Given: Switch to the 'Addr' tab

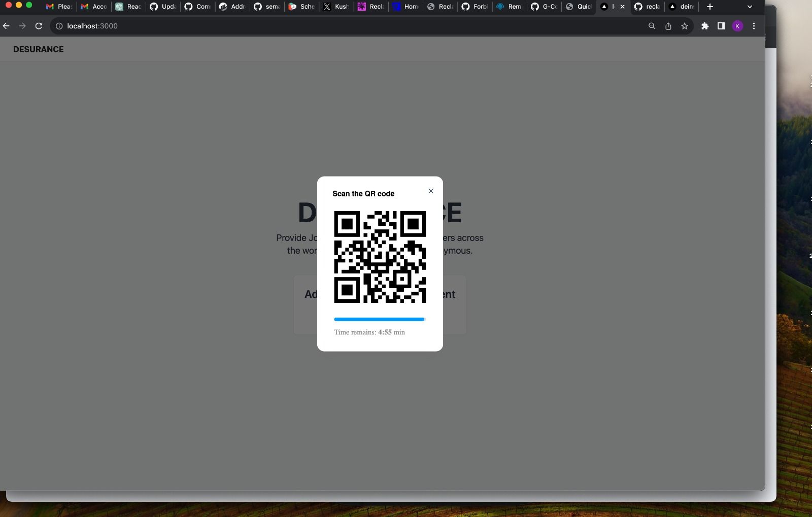Looking at the screenshot, I should pos(232,7).
